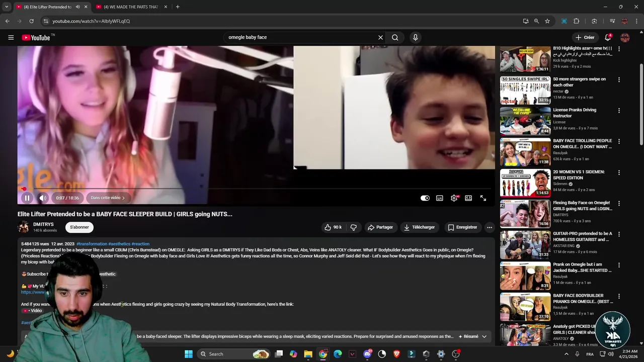Open the tab search dropdown arrow

(x=7, y=7)
